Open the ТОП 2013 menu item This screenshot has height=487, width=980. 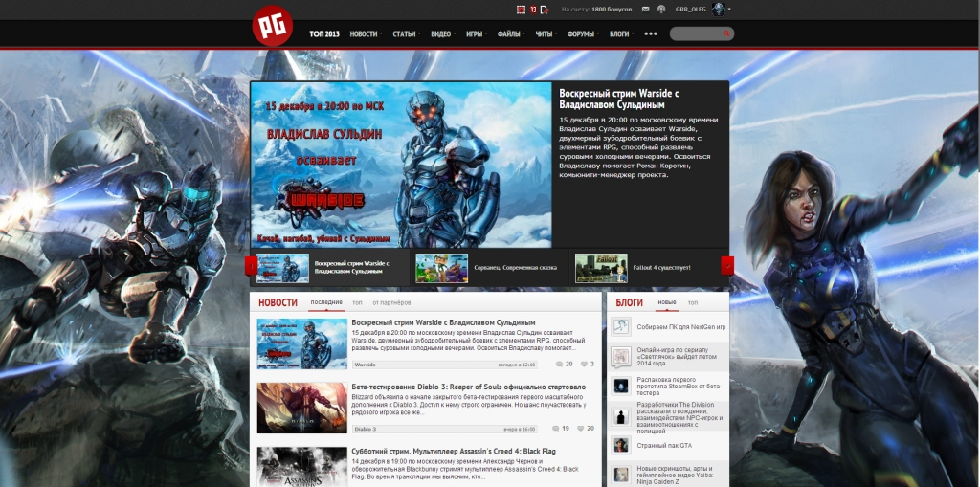tap(324, 33)
